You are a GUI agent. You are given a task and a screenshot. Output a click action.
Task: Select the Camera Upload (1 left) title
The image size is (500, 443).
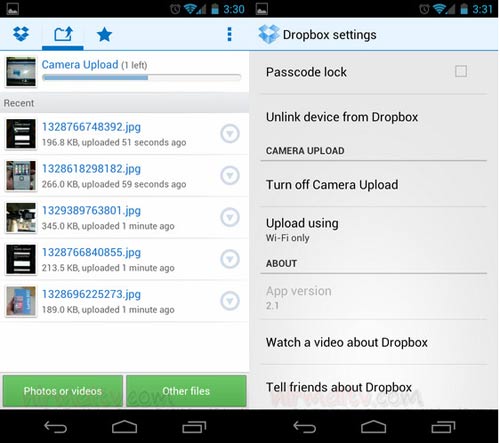coord(94,65)
